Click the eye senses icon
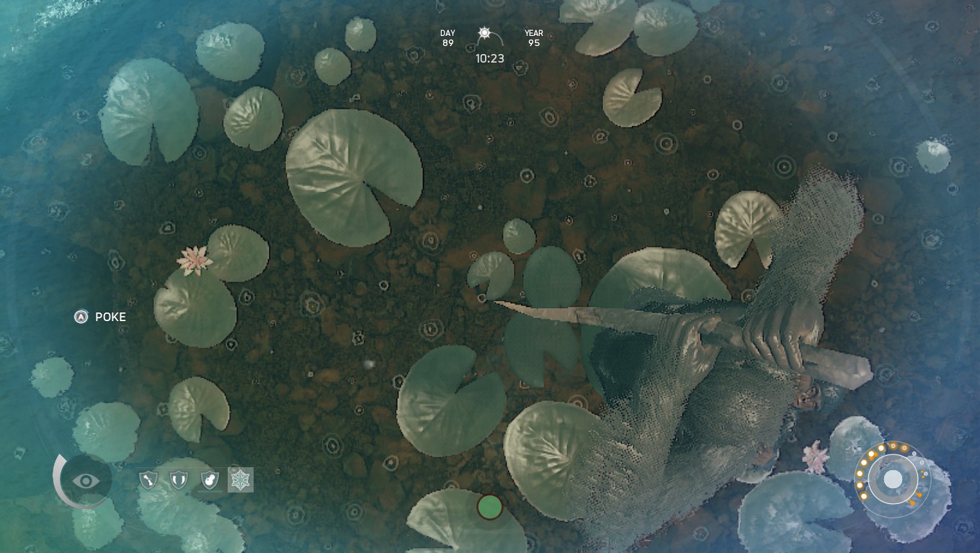 (86, 480)
